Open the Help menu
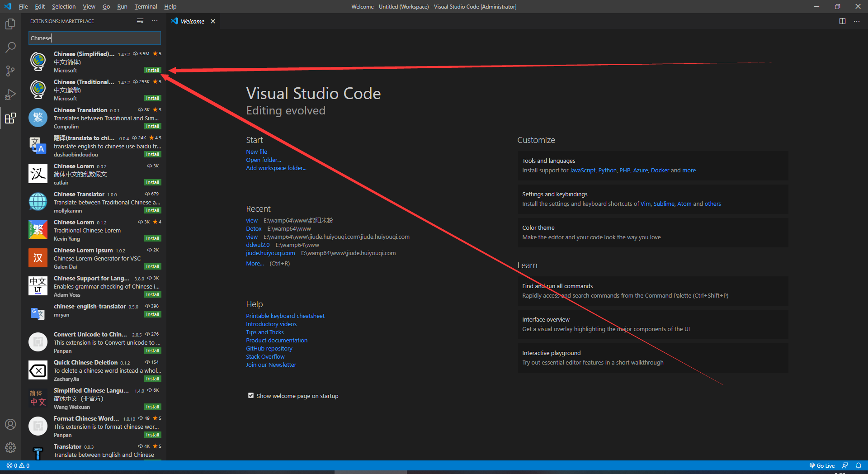This screenshot has width=868, height=474. click(170, 6)
